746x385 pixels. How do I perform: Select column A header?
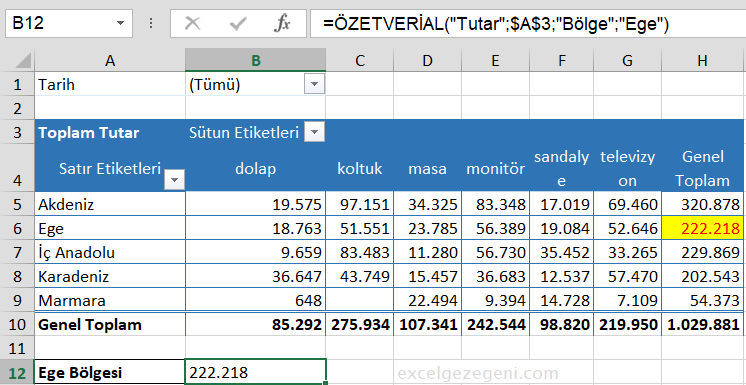pyautogui.click(x=110, y=60)
